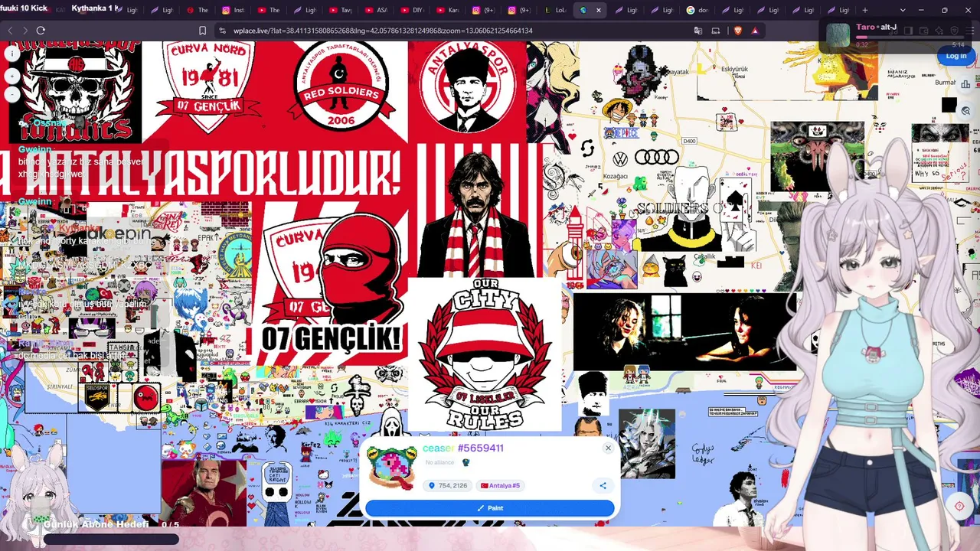Open the Brave Rewards triangle icon
Screen dimensions: 980x551
(x=755, y=31)
